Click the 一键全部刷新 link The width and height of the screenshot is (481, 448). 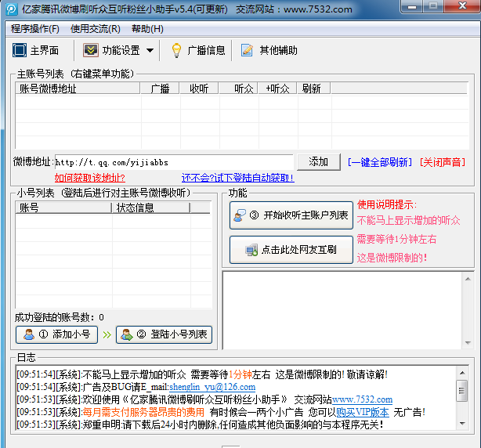(x=379, y=162)
